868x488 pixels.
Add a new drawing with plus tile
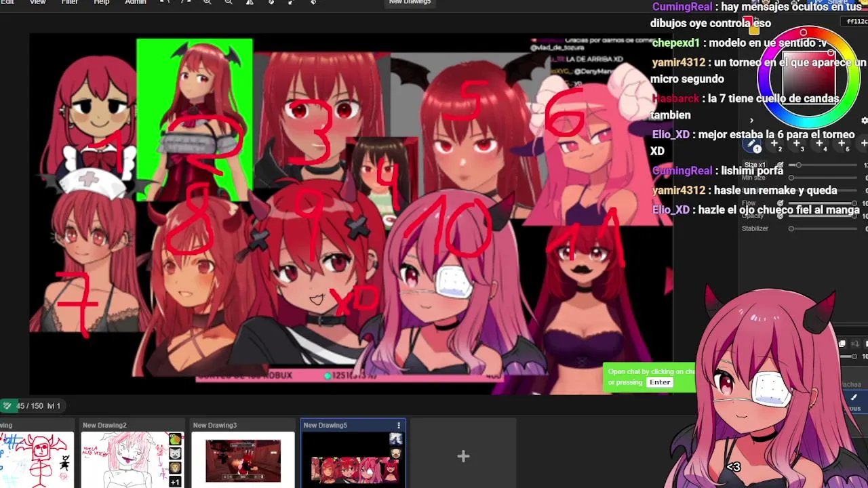point(463,456)
